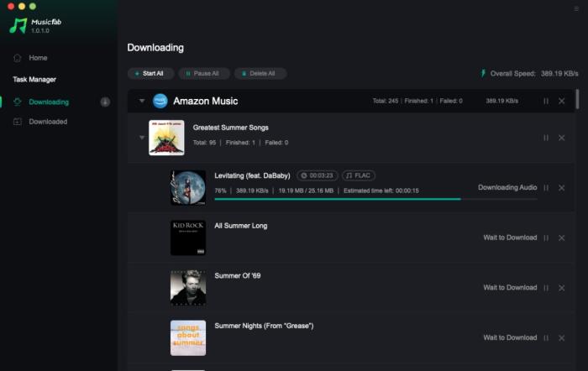Click the Summer Nights album cover
Screen dimensions: 588x371
(188, 337)
